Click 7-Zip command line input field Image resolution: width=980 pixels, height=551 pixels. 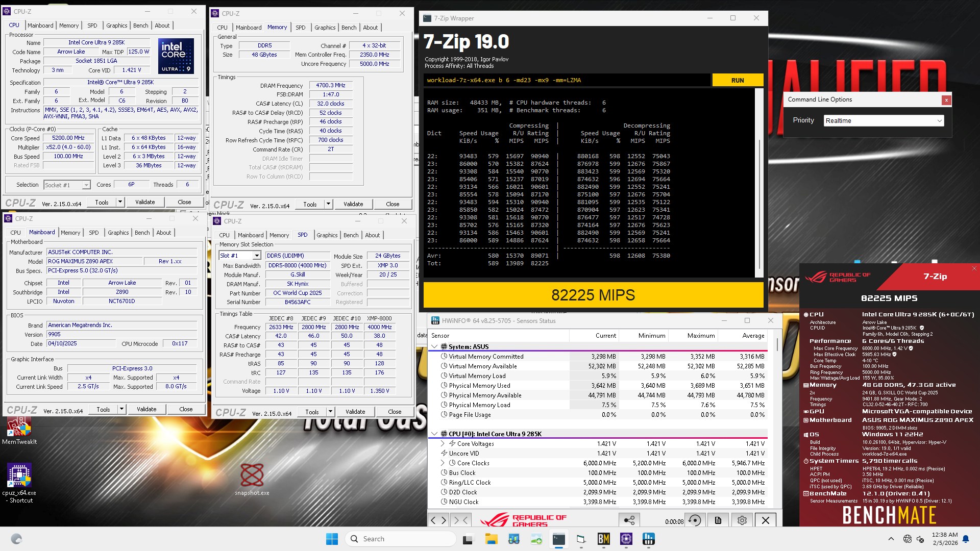click(x=567, y=80)
